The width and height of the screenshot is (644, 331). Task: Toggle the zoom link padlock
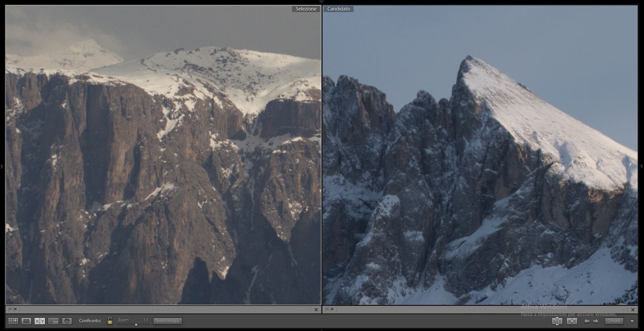pyautogui.click(x=110, y=321)
